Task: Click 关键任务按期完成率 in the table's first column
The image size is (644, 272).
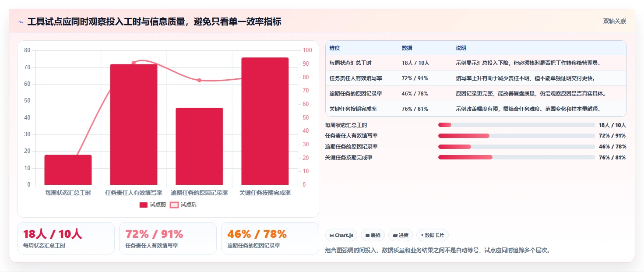Action: point(353,109)
